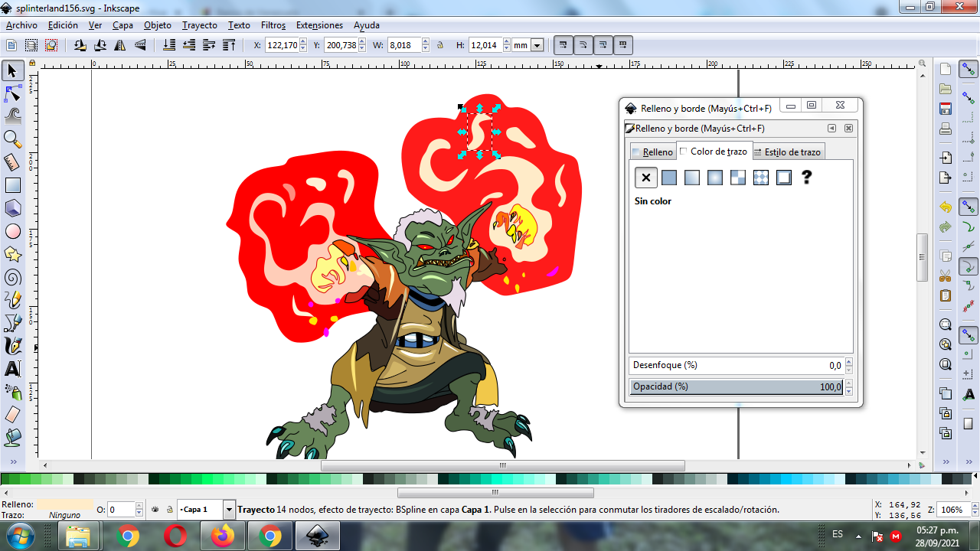Click the no paint X button
This screenshot has width=980, height=551.
tap(646, 178)
